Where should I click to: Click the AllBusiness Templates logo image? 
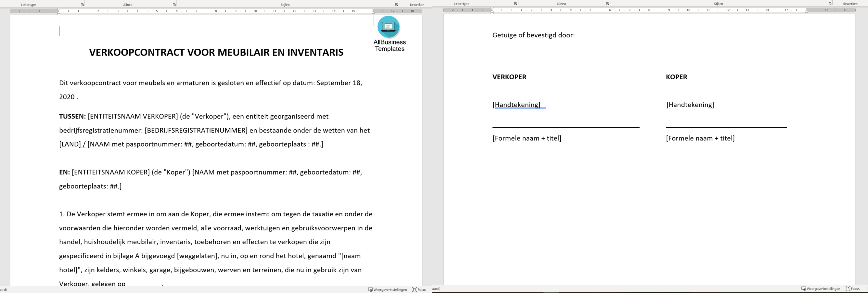[x=389, y=34]
